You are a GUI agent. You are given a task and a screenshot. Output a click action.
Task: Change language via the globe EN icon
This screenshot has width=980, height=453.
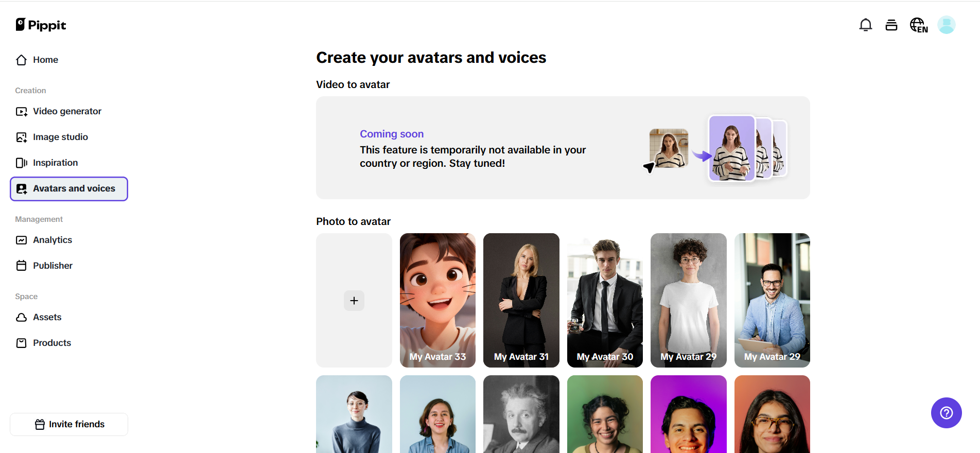point(918,25)
